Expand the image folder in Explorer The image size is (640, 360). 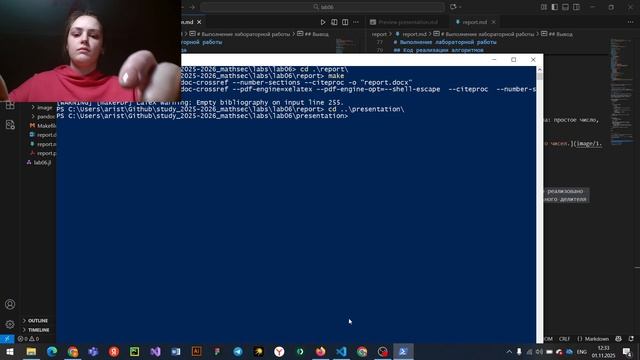point(41,108)
